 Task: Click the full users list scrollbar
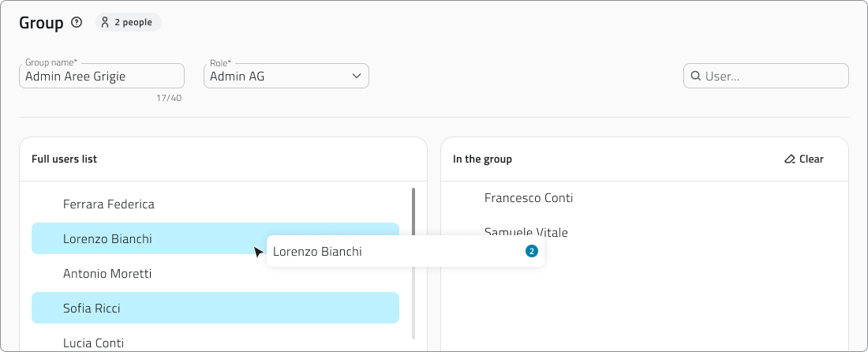[413, 260]
